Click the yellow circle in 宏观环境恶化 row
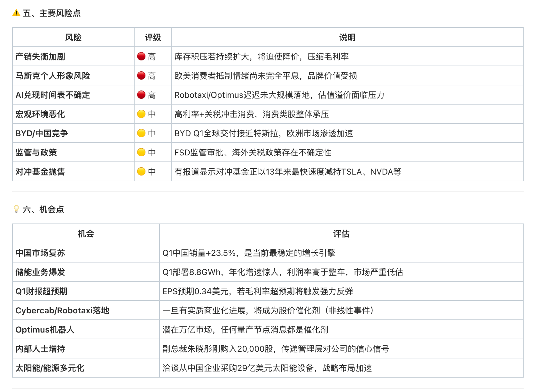The width and height of the screenshot is (546, 392). (x=141, y=114)
